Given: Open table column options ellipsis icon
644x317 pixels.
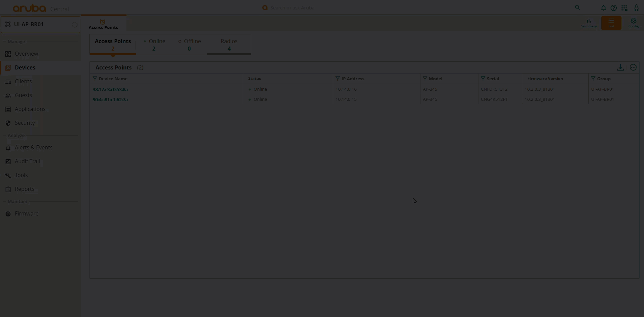Looking at the screenshot, I should coord(633,67).
